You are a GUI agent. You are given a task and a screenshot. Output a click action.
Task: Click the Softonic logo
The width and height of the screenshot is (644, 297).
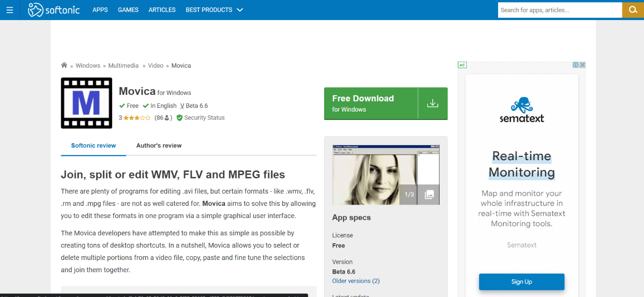[54, 10]
